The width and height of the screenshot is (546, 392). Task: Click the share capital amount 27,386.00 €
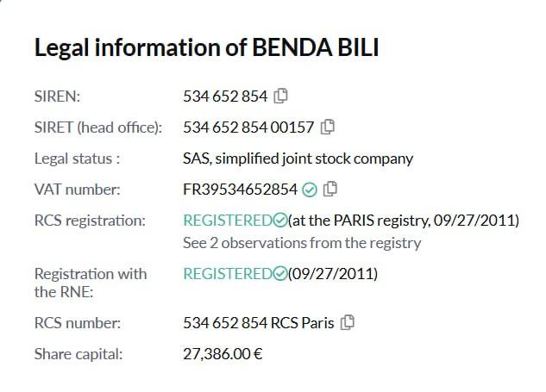(223, 354)
